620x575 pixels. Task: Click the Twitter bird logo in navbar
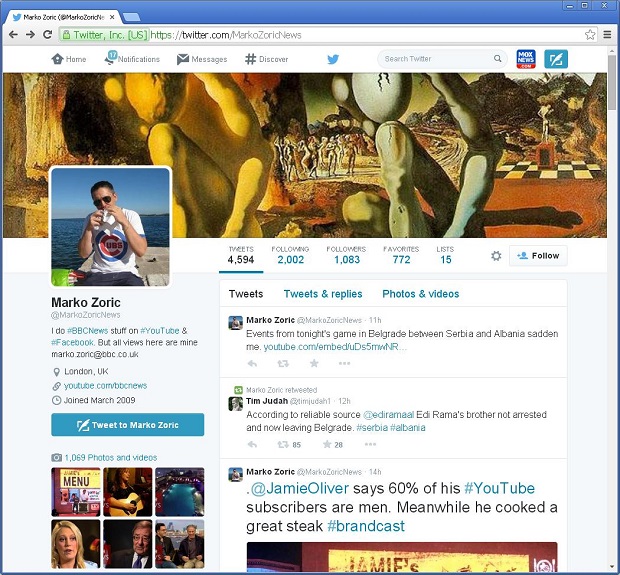pyautogui.click(x=333, y=59)
